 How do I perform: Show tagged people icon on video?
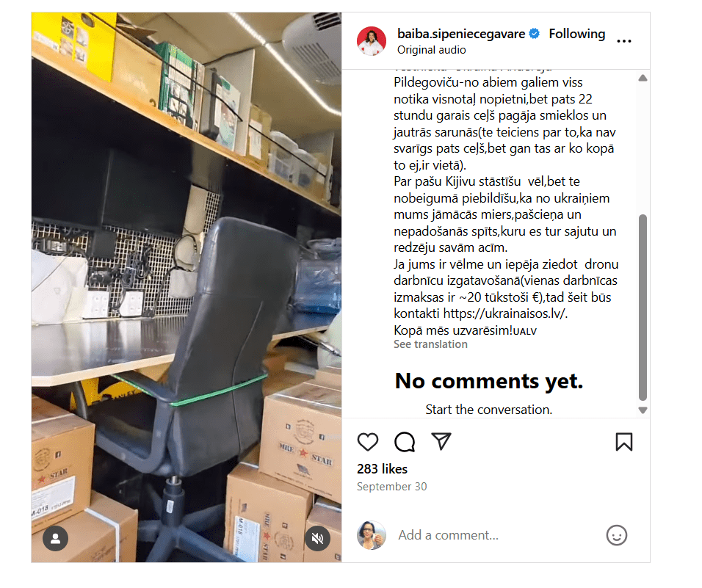click(x=56, y=538)
